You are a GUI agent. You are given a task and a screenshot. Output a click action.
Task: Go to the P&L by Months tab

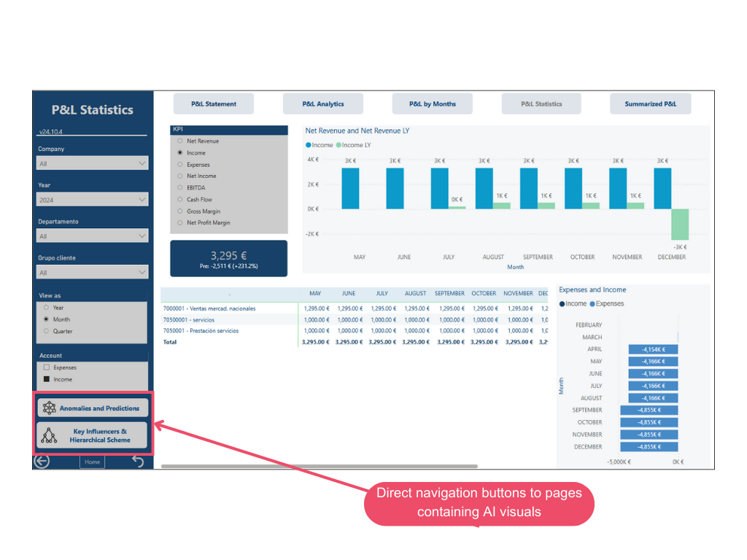click(x=432, y=104)
